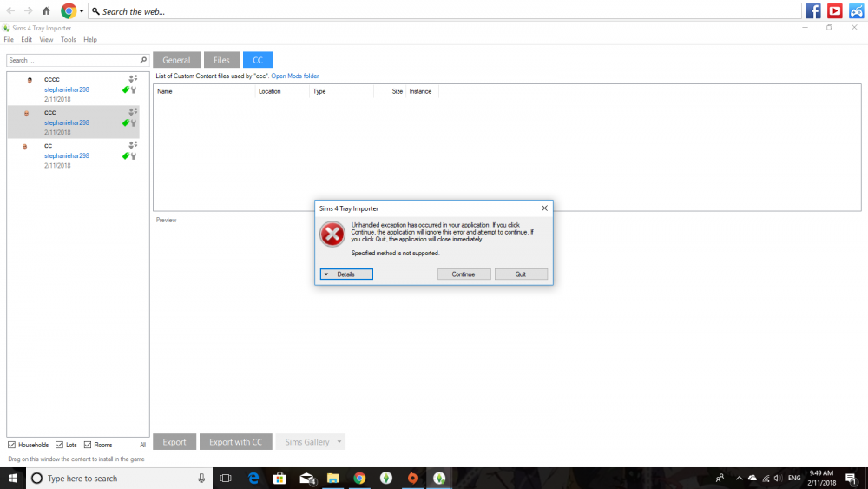
Task: Click the wrench icon for ccc
Action: coord(134,123)
